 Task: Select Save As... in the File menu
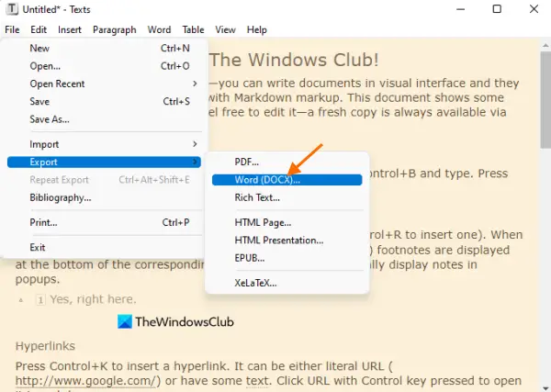click(104, 119)
